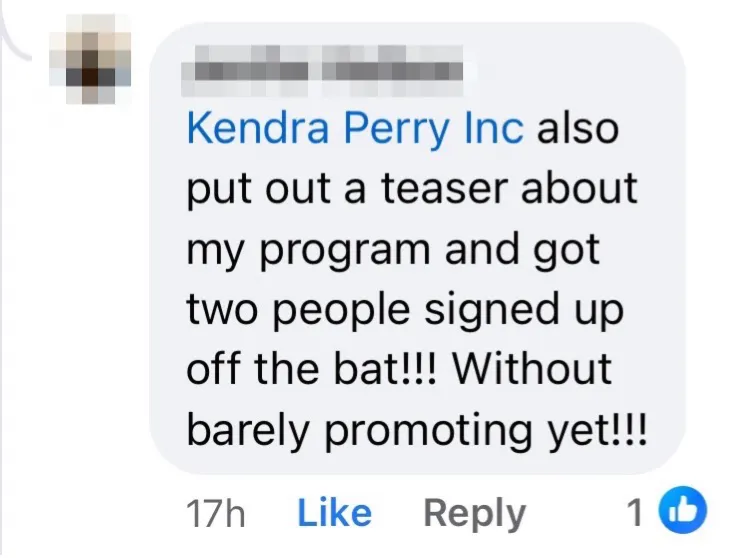Click "put out a" comment text
Viewport: 743px width, 558px height.
click(x=268, y=190)
